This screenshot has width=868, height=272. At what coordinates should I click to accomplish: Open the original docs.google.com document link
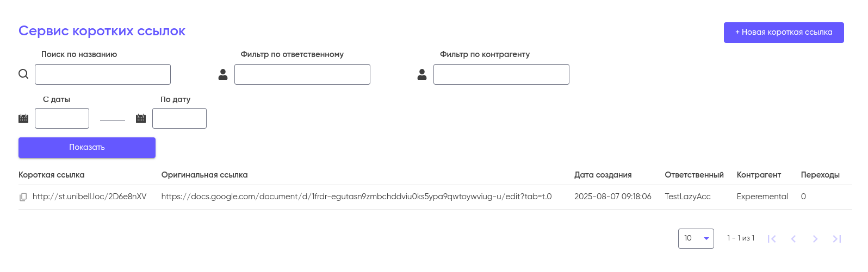pyautogui.click(x=356, y=197)
